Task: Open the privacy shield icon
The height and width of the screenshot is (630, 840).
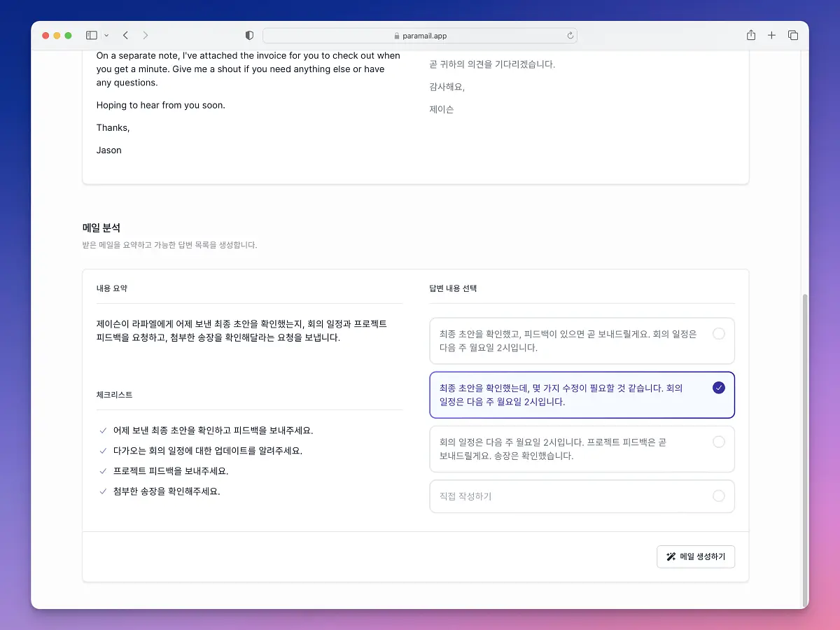Action: (249, 35)
